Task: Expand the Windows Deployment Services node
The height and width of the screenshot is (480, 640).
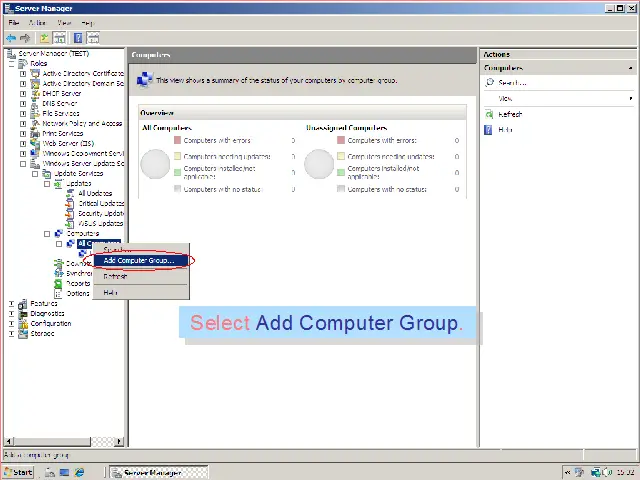Action: point(23,154)
